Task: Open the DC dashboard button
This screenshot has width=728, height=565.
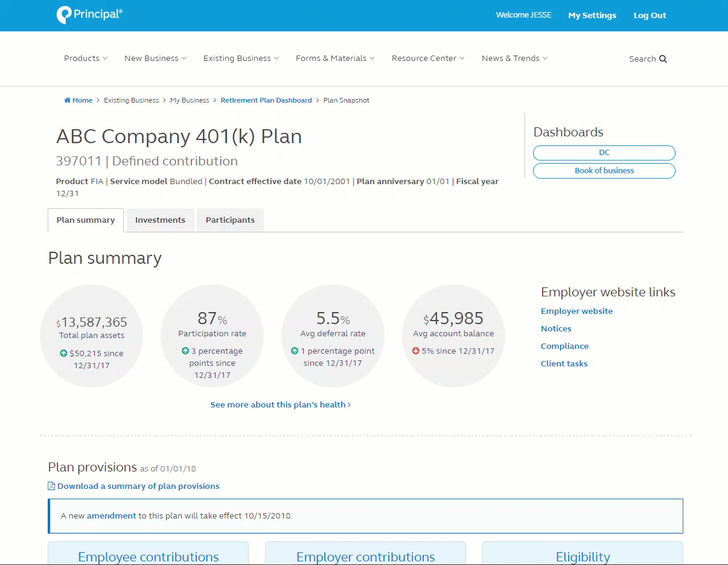Action: 604,153
